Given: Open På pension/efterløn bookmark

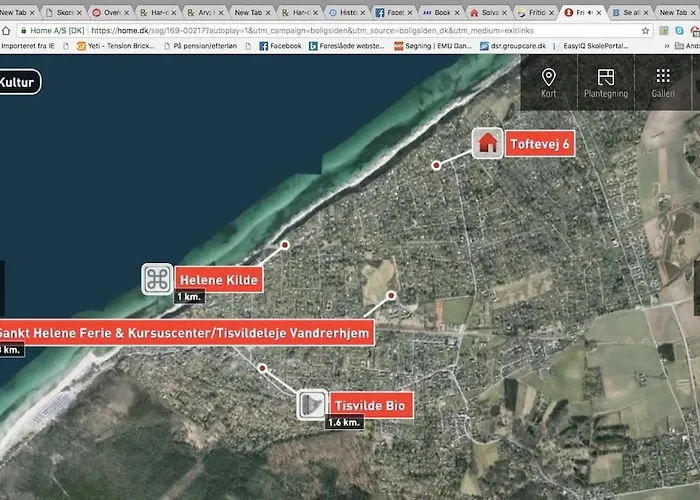Looking at the screenshot, I should coord(200,46).
